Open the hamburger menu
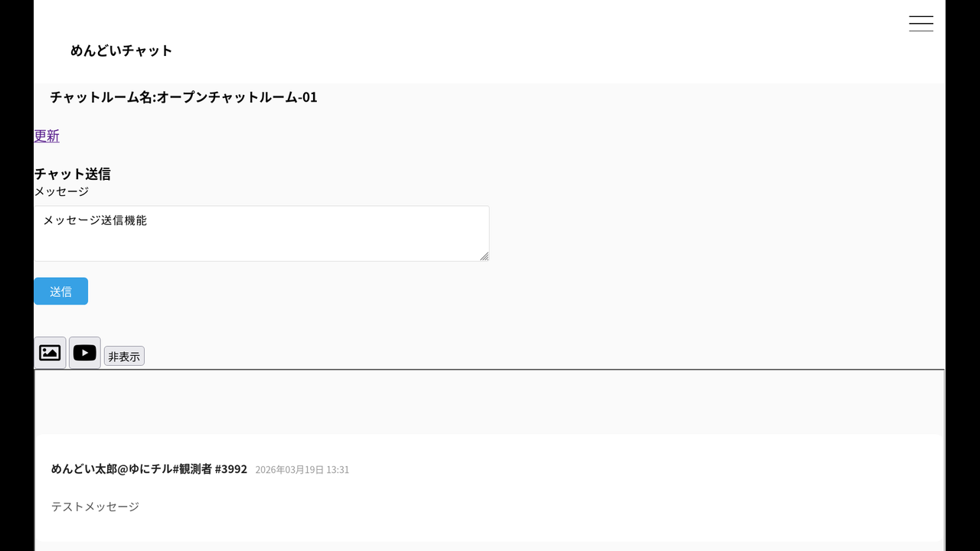The height and width of the screenshot is (551, 980). pyautogui.click(x=920, y=24)
